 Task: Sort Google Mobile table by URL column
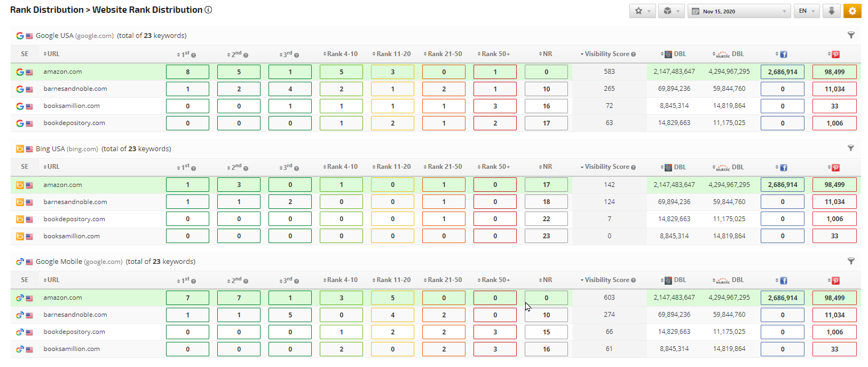53,280
